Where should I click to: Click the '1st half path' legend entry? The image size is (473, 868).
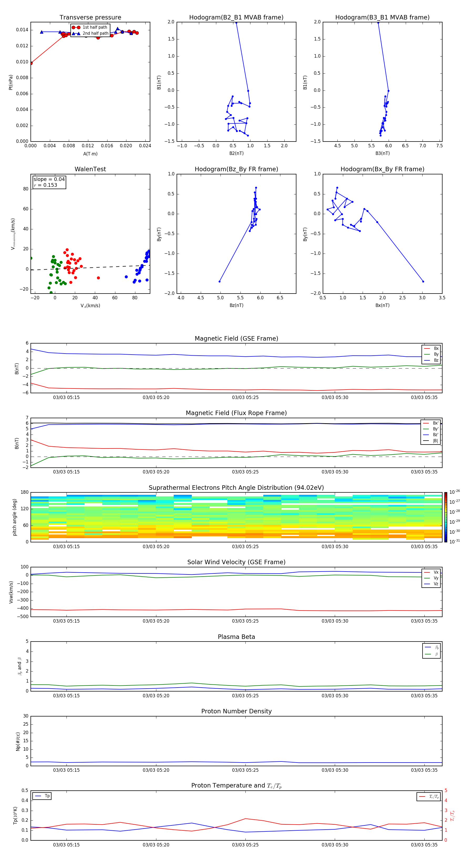pos(90,27)
